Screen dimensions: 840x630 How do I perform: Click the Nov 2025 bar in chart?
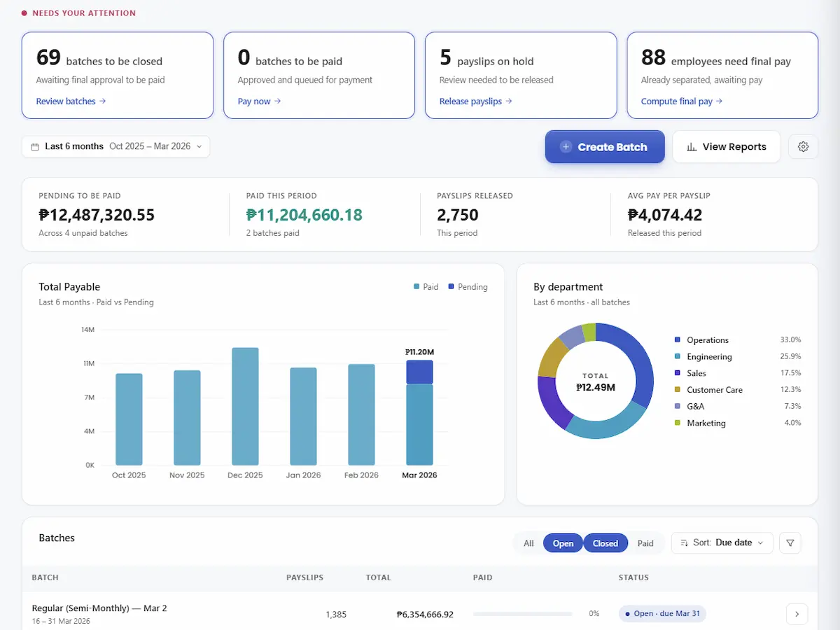[187, 418]
